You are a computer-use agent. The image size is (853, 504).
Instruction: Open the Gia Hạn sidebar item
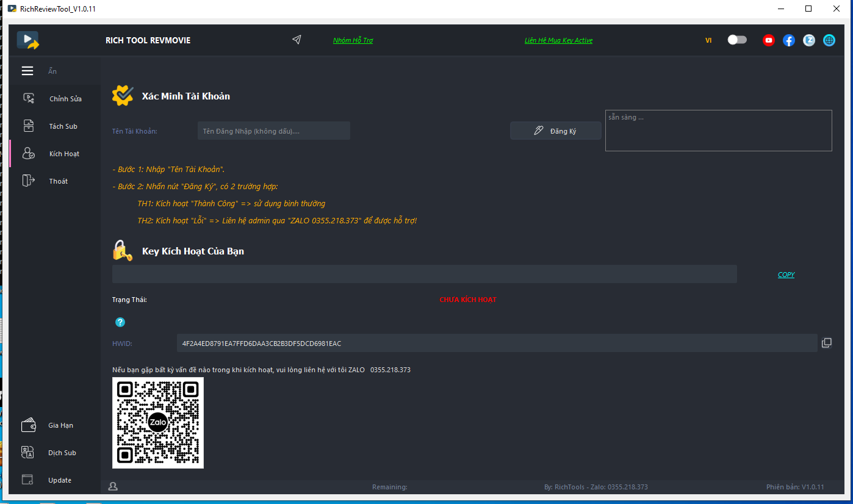(55, 425)
